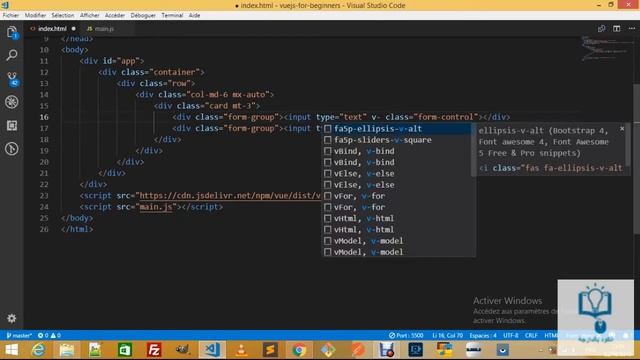Open the Aide menu
The width and height of the screenshot is (640, 360).
click(x=194, y=15)
